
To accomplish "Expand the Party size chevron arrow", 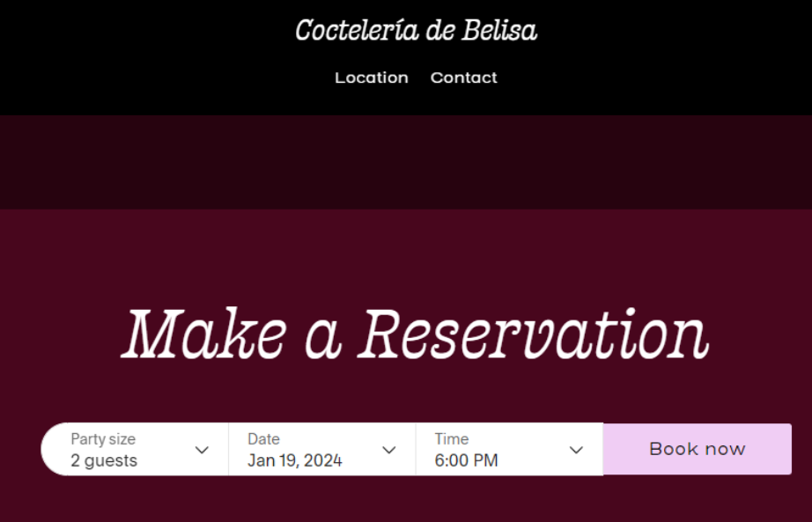I will (202, 450).
